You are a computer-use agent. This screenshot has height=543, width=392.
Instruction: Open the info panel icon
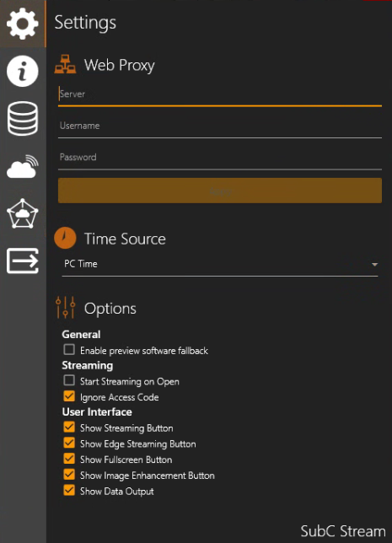tap(23, 72)
